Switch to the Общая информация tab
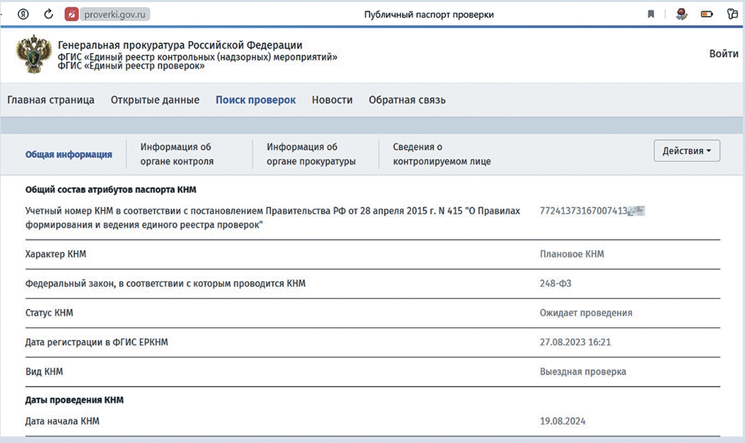The width and height of the screenshot is (745, 443). tap(69, 154)
